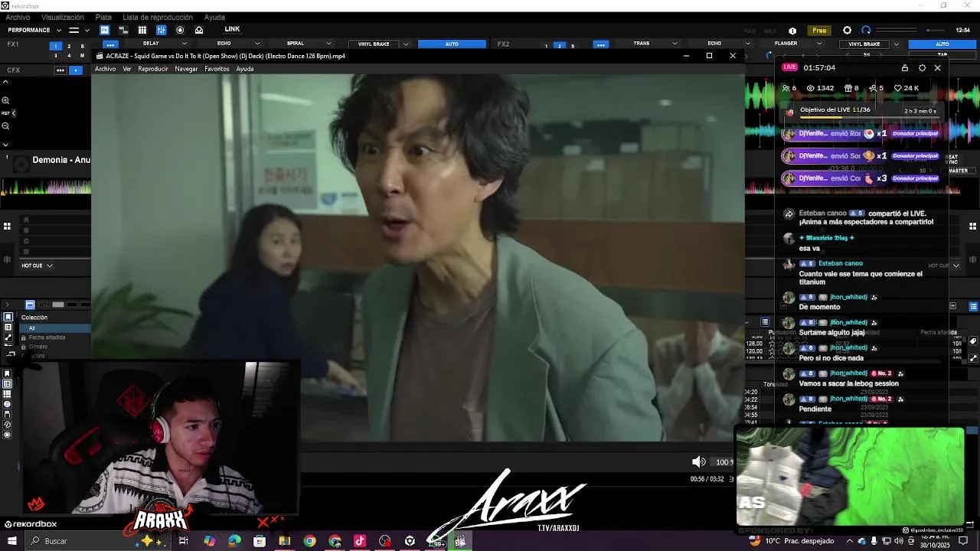Open the lighting/video panel icon
The height and width of the screenshot is (551, 980).
pos(199,30)
